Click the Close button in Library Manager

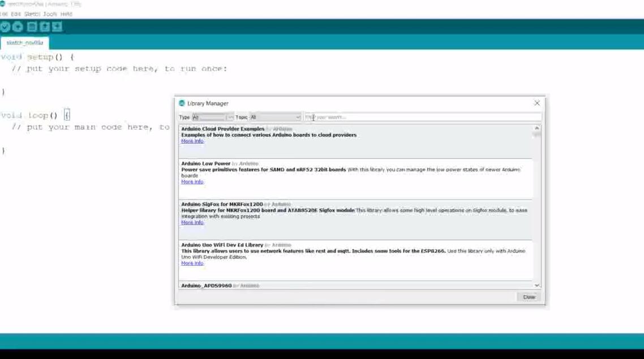click(x=529, y=297)
